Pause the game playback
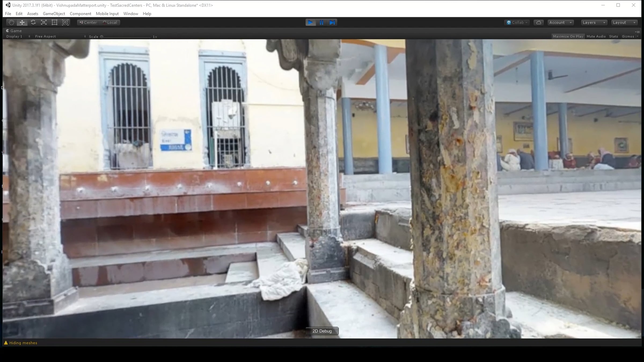This screenshot has height=362, width=644. (321, 23)
